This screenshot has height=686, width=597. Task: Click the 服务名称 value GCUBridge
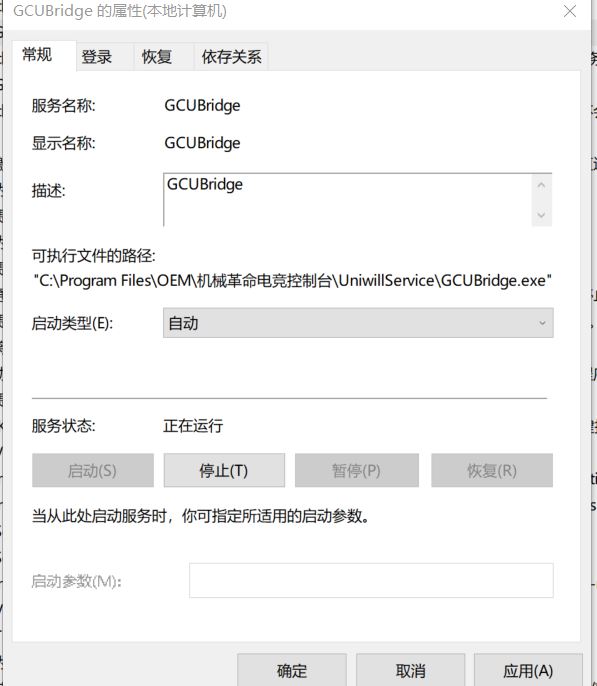click(202, 106)
